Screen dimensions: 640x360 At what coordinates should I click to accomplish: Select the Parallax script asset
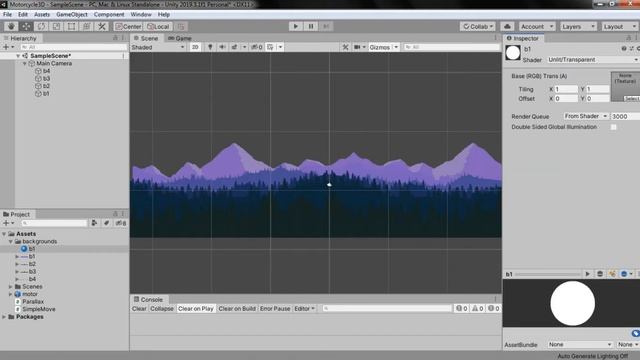[x=33, y=302]
